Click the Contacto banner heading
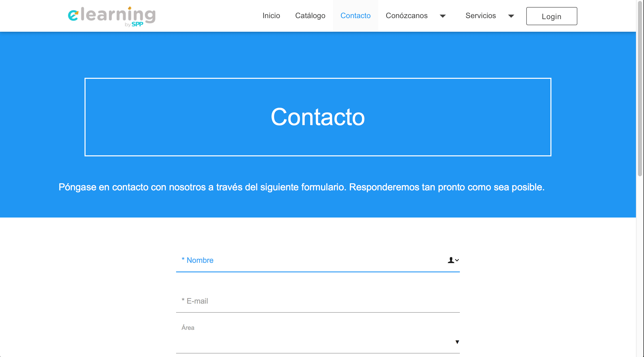 click(318, 117)
